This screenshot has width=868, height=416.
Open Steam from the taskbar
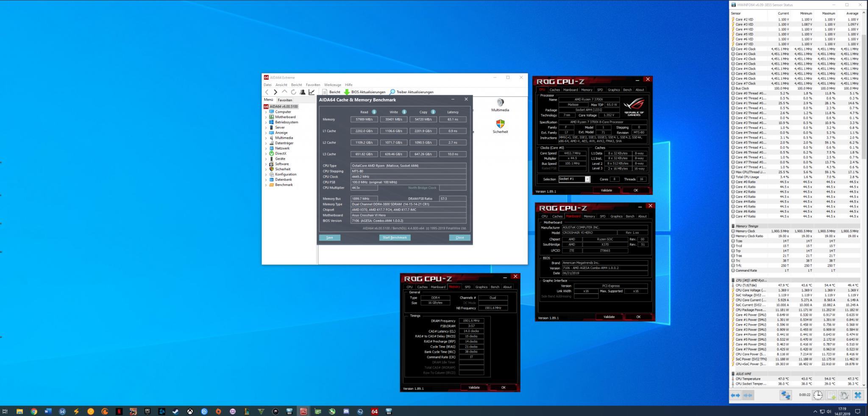click(x=176, y=411)
